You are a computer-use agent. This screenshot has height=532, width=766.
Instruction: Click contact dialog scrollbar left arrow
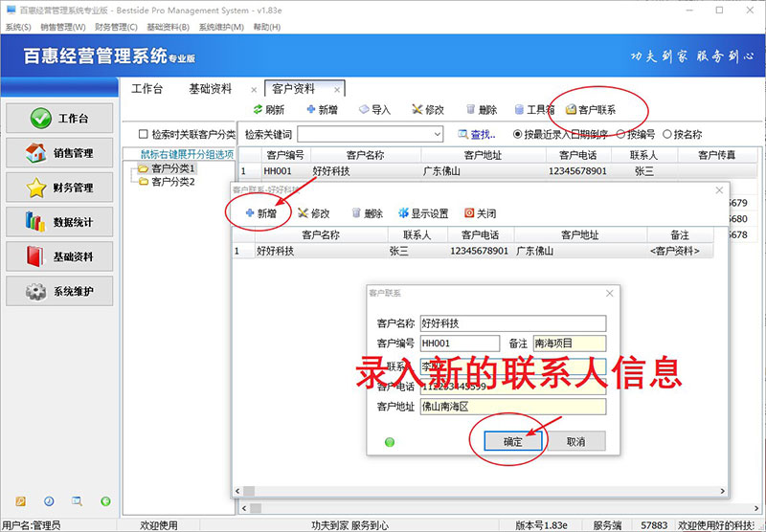click(237, 491)
